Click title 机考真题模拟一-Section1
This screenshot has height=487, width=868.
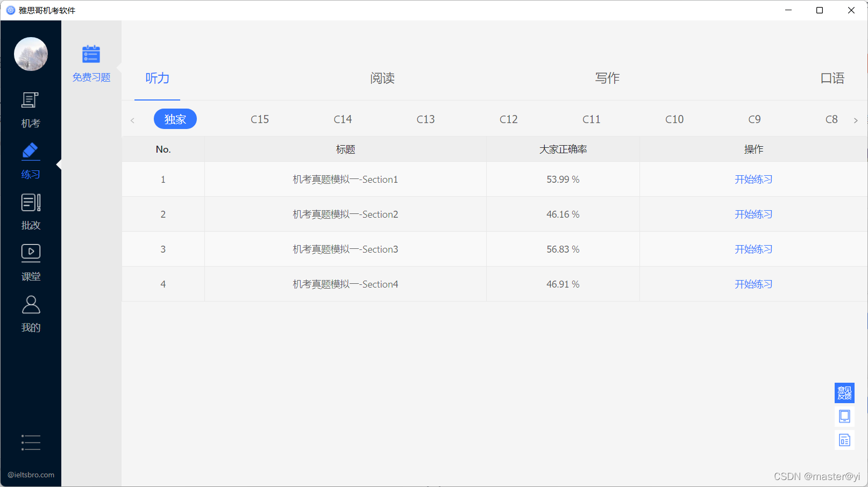(x=345, y=180)
